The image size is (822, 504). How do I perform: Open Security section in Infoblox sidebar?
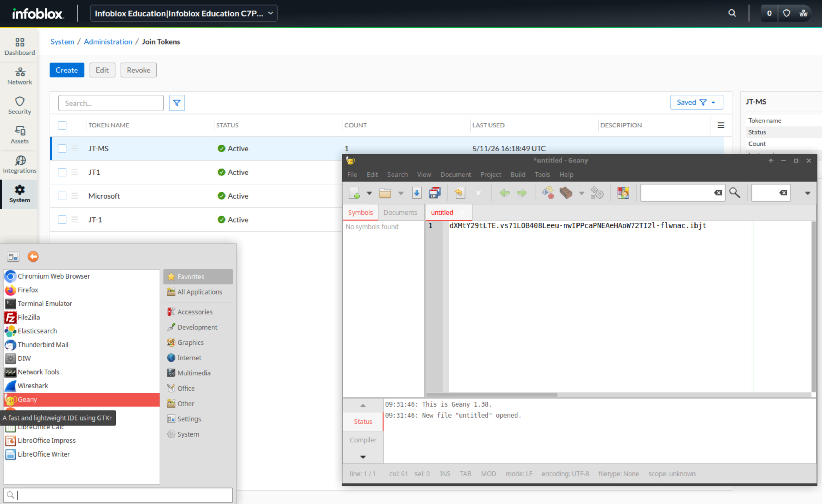(x=19, y=105)
